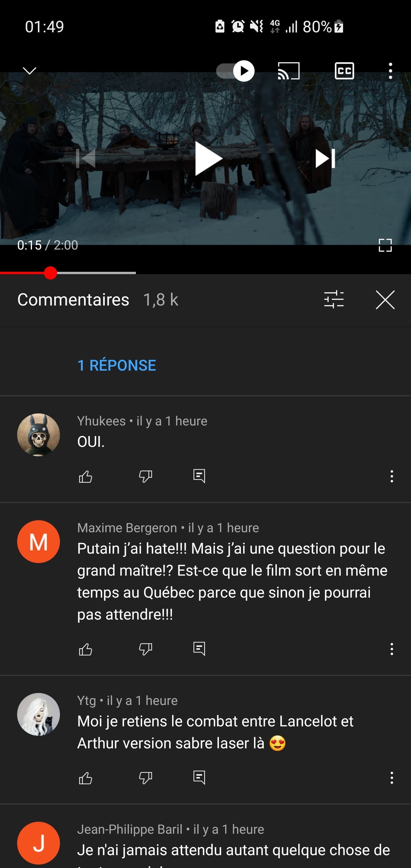Open comment sort options filter icon
411x868 pixels.
click(334, 300)
